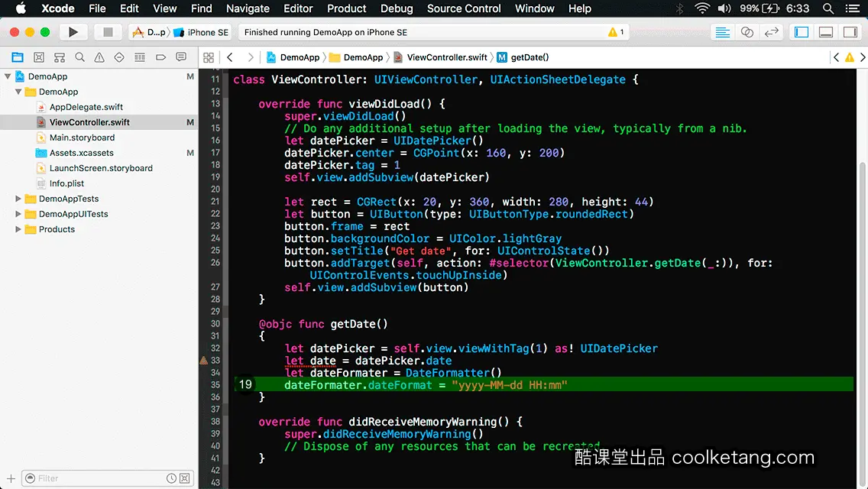
Task: Open the Symbol navigator
Action: (60, 57)
